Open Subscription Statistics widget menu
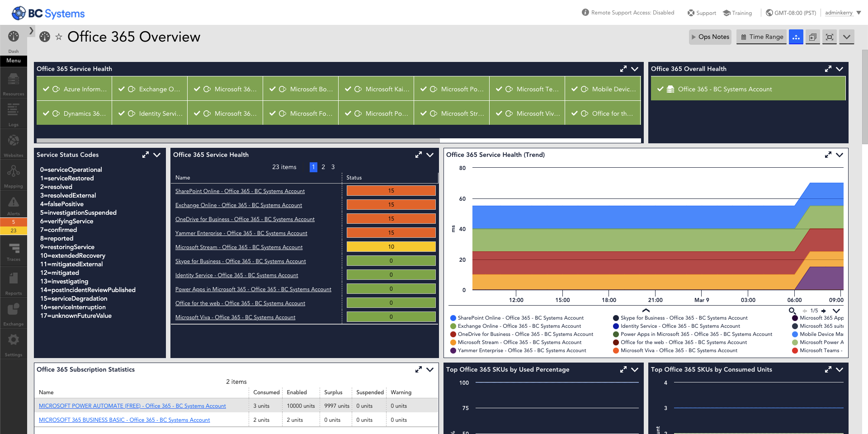This screenshot has height=434, width=868. click(430, 369)
